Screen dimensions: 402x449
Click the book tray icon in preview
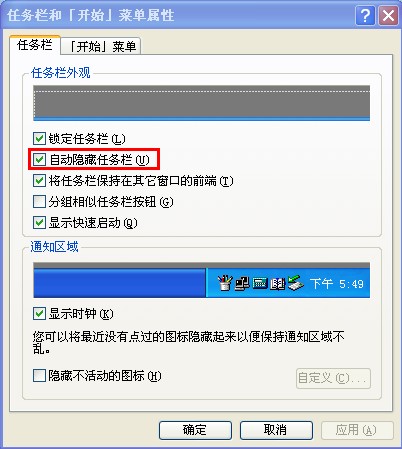(277, 284)
